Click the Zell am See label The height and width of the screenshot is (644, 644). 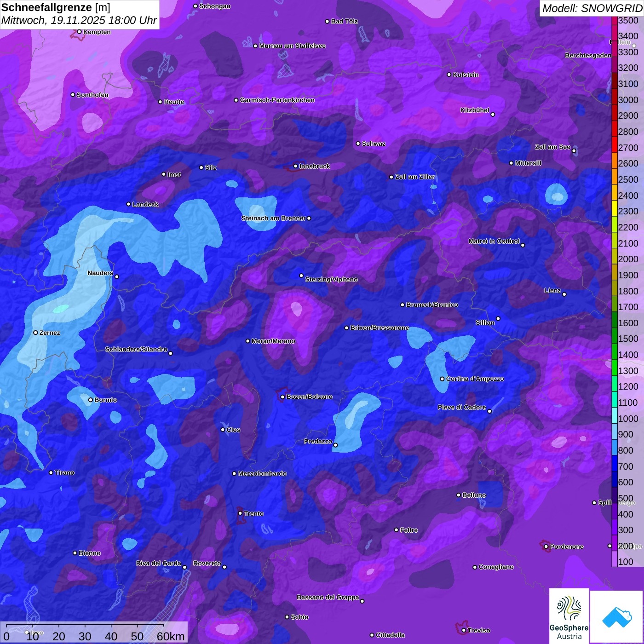pyautogui.click(x=552, y=147)
